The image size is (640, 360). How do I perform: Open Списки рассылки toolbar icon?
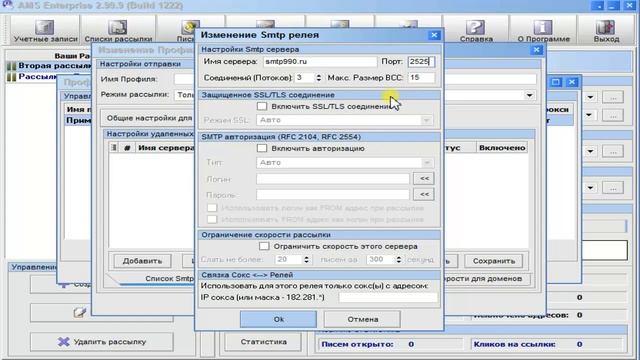point(118,31)
